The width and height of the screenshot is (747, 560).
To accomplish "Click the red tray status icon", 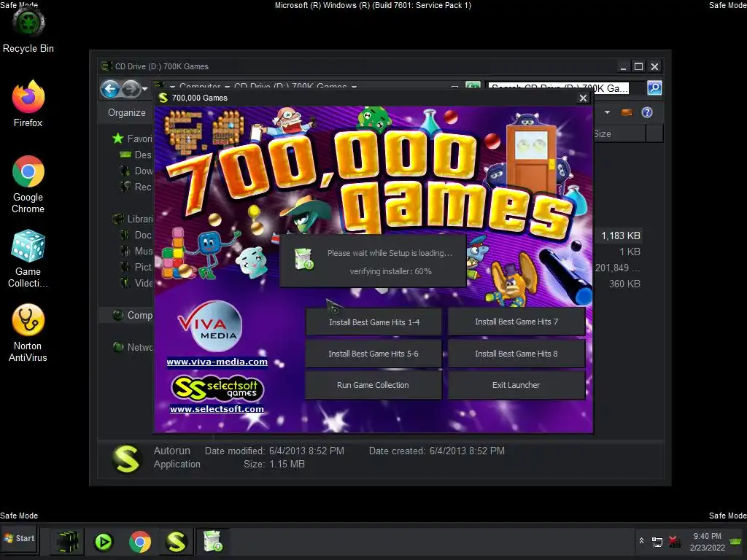I will 674,542.
